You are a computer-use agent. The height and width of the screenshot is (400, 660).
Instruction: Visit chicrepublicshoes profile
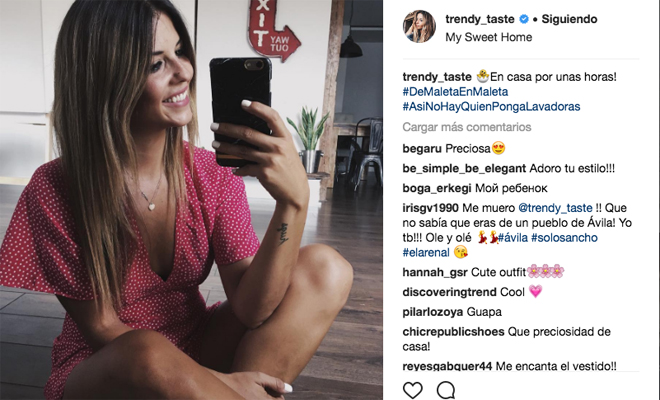[453, 332]
